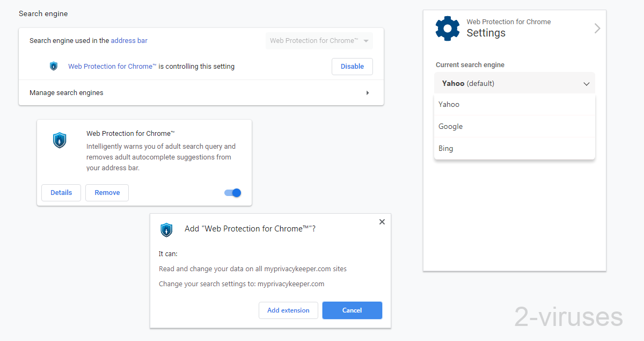Click the shield icon in the Add dialog
Viewport: 644px width, 341px height.
click(x=166, y=230)
